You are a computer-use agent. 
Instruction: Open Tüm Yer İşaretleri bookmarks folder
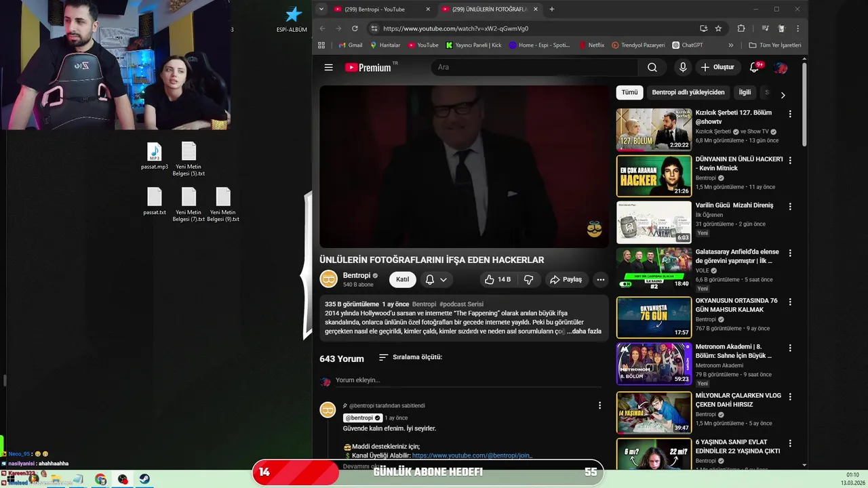(775, 45)
